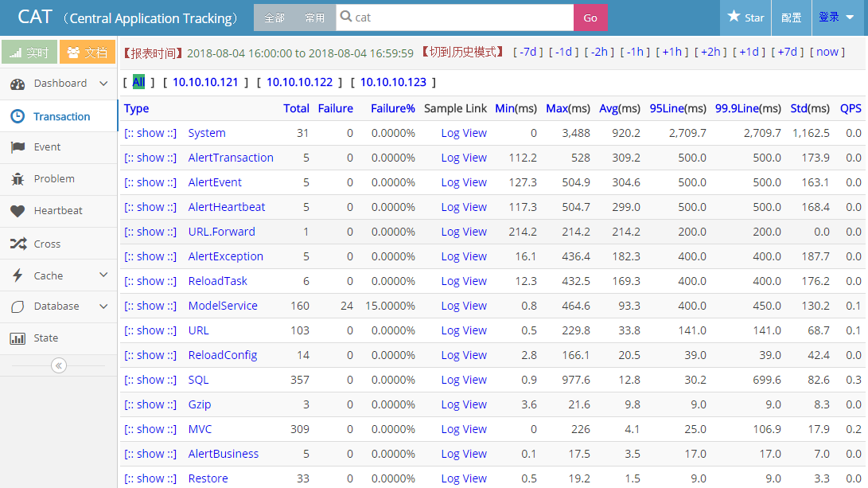Expand the Cache submenu chevron
Viewport: 868px width, 488px height.
click(103, 275)
